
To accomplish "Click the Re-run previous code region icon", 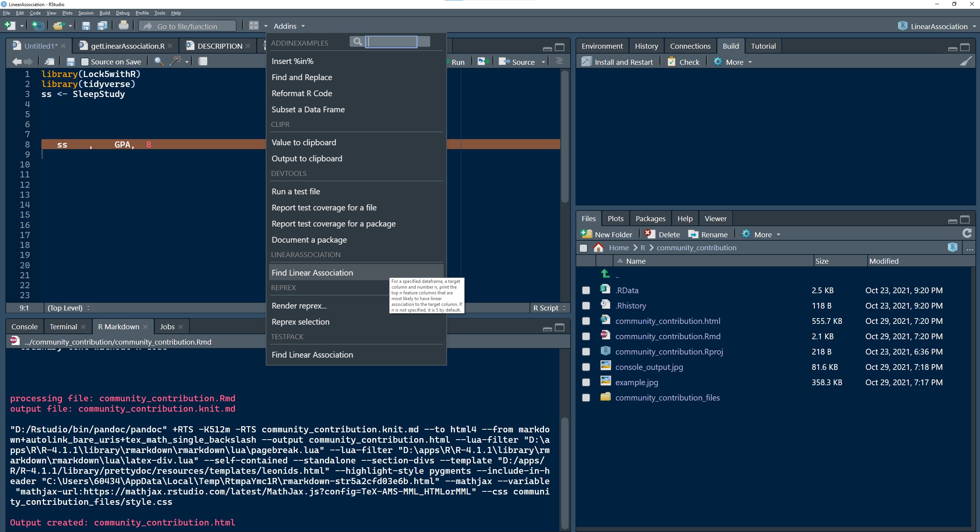I will 483,61.
